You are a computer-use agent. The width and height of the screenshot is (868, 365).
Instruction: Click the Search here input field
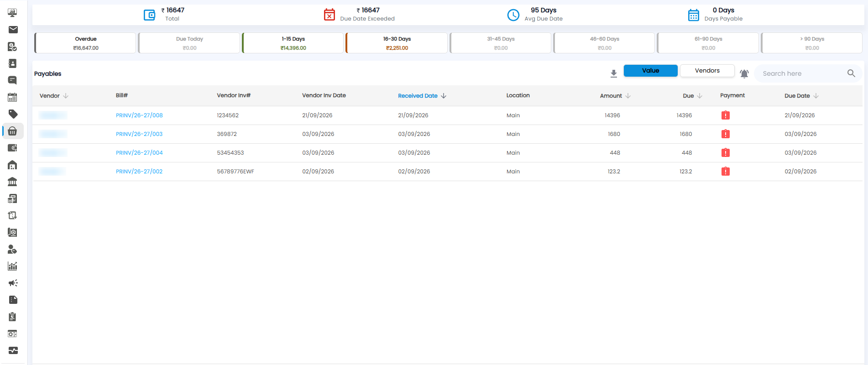(801, 73)
